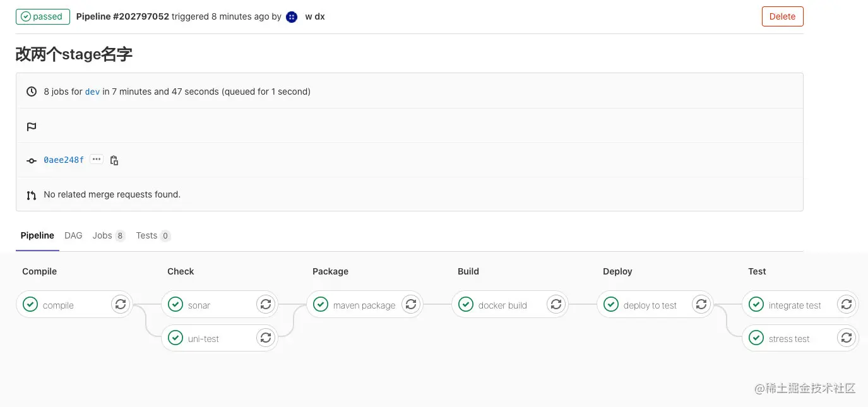Click the stress test status icon
The image size is (868, 407).
pyautogui.click(x=756, y=338)
